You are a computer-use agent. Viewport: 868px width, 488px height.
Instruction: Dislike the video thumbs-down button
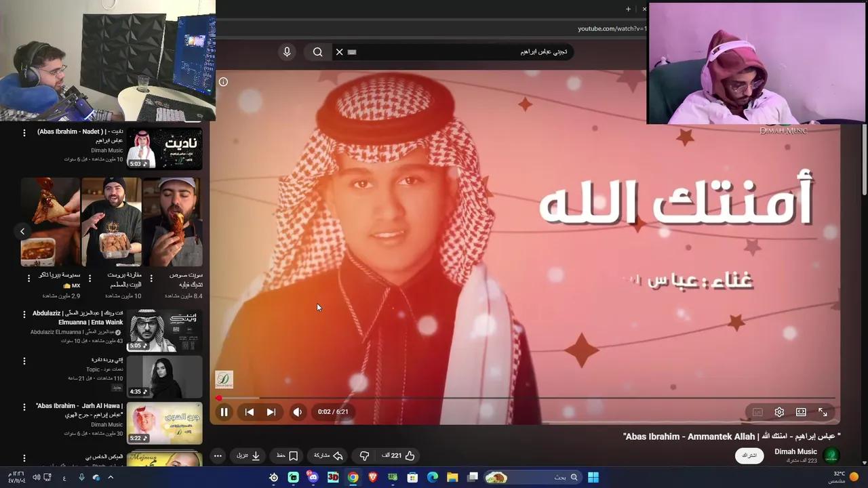coord(364,455)
